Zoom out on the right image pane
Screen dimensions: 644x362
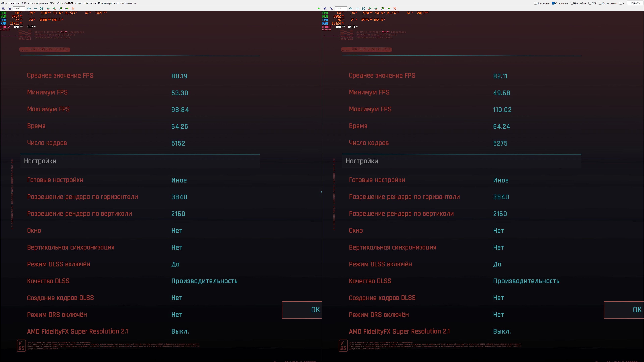331,9
